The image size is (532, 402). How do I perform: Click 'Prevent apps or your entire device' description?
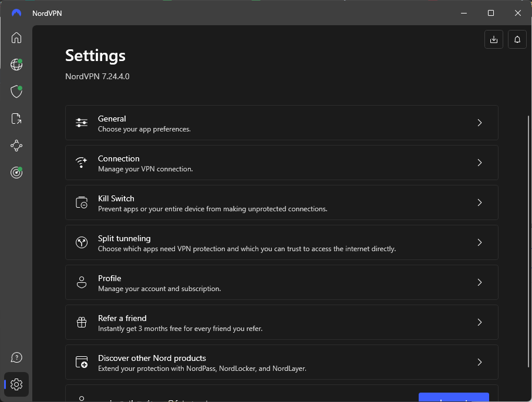click(x=213, y=209)
